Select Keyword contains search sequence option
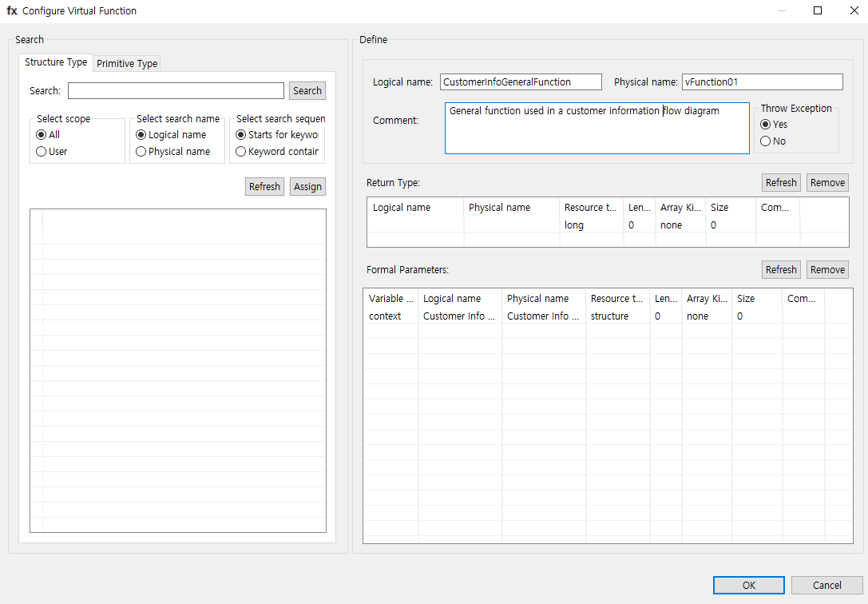 [241, 152]
